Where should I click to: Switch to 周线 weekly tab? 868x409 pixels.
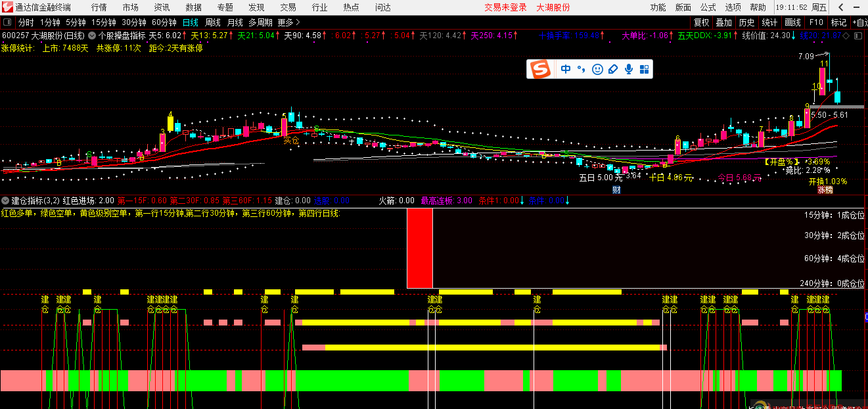213,22
